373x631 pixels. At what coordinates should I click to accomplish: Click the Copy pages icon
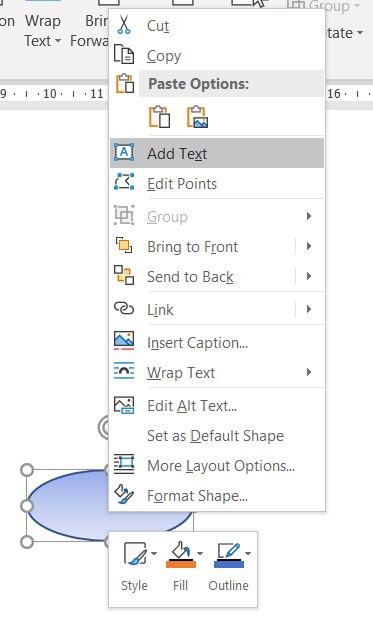pyautogui.click(x=124, y=55)
